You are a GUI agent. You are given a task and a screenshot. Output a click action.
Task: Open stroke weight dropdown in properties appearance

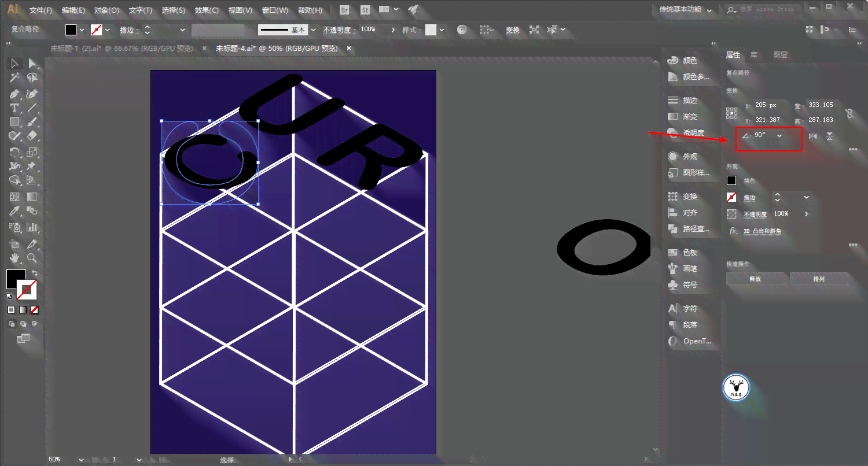coord(806,197)
